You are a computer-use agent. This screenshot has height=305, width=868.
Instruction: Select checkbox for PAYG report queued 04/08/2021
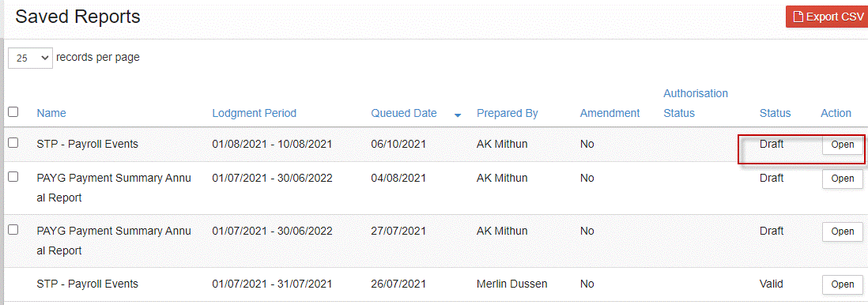pos(13,177)
